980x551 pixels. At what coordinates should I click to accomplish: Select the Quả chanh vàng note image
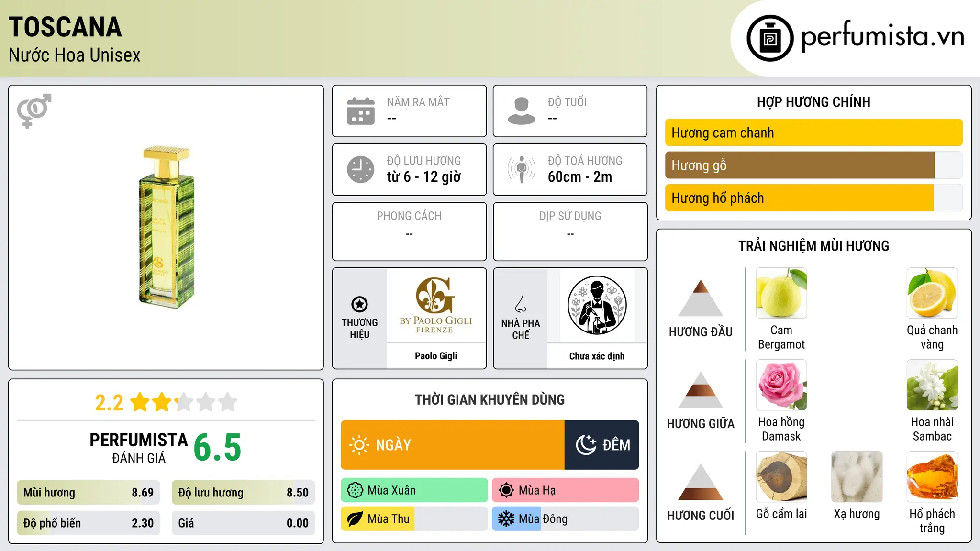coord(932,293)
